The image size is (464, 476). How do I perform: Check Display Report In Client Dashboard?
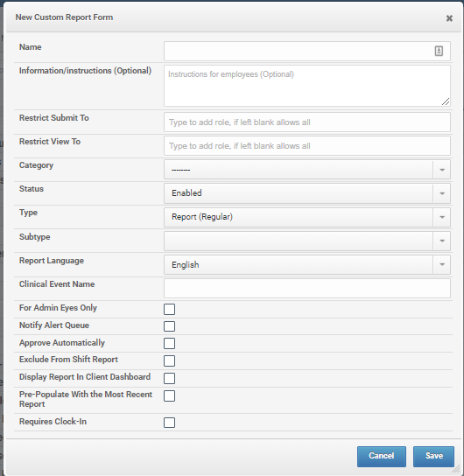(x=169, y=378)
